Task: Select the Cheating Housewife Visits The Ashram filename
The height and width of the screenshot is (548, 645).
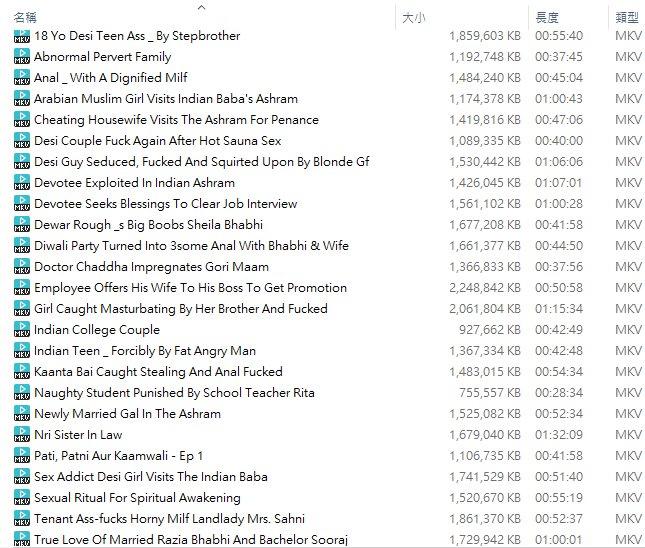Action: [x=176, y=120]
